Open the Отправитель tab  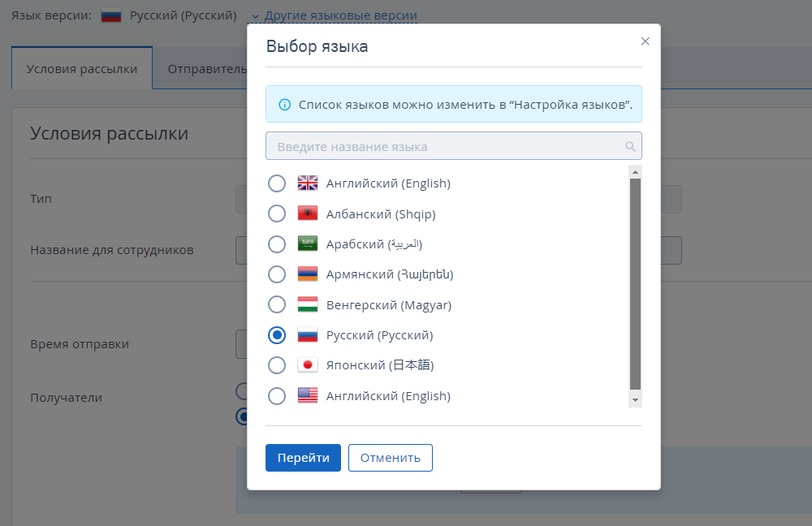(x=206, y=69)
